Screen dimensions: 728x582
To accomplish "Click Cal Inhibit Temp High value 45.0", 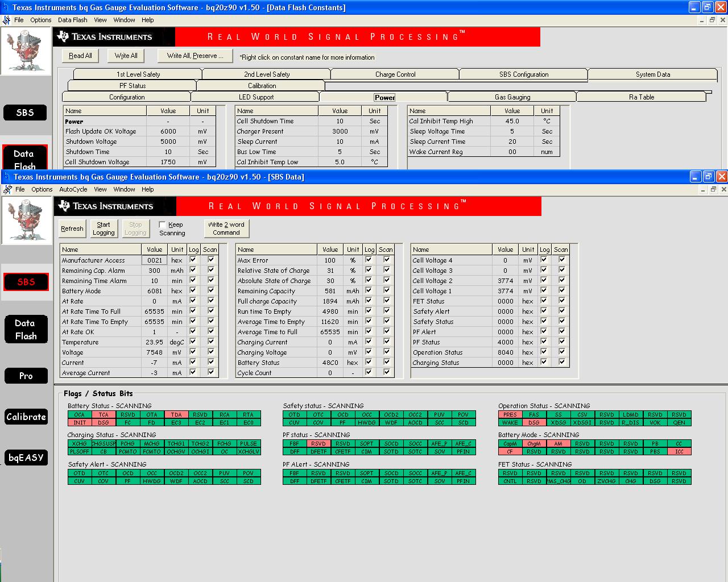I will point(512,121).
